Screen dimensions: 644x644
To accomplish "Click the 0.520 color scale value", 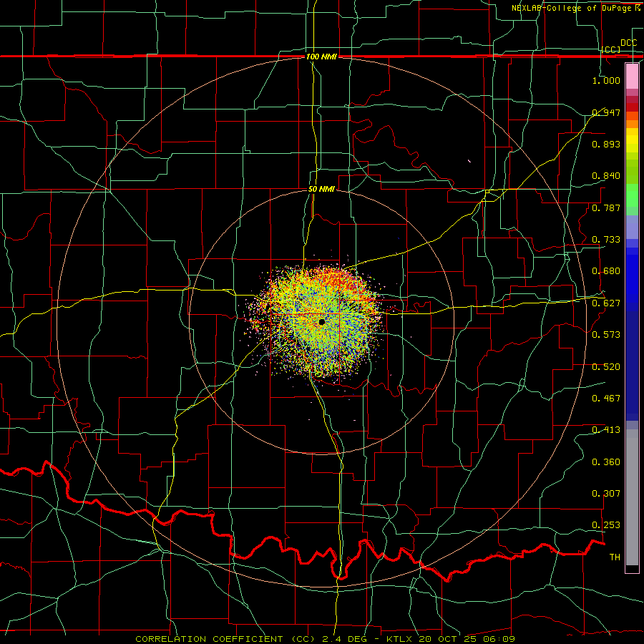I will (606, 367).
